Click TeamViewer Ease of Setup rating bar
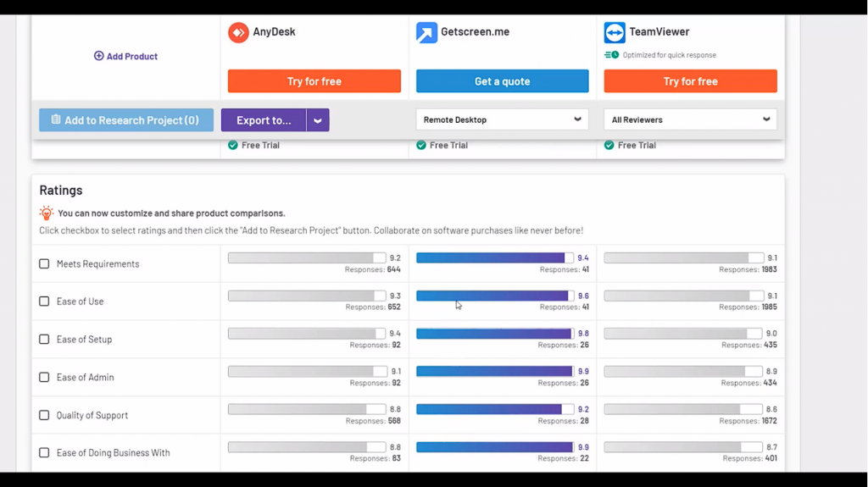The height and width of the screenshot is (487, 868). [x=683, y=334]
